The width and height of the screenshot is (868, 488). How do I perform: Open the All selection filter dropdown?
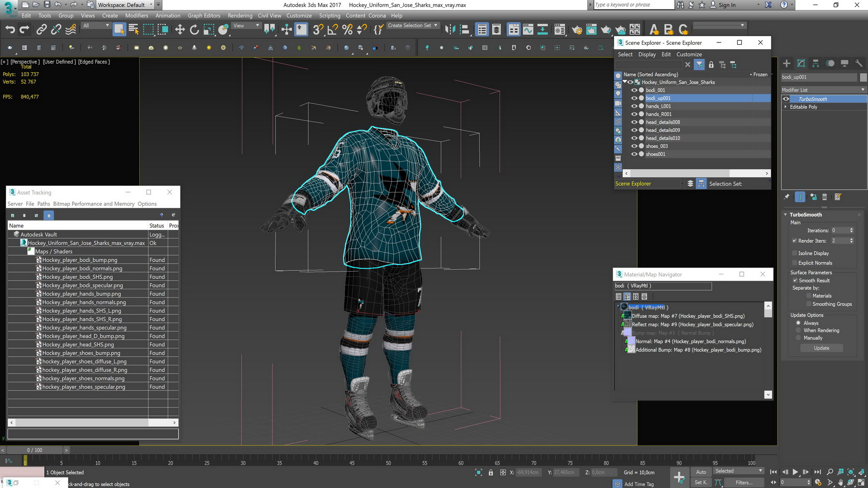pos(96,26)
